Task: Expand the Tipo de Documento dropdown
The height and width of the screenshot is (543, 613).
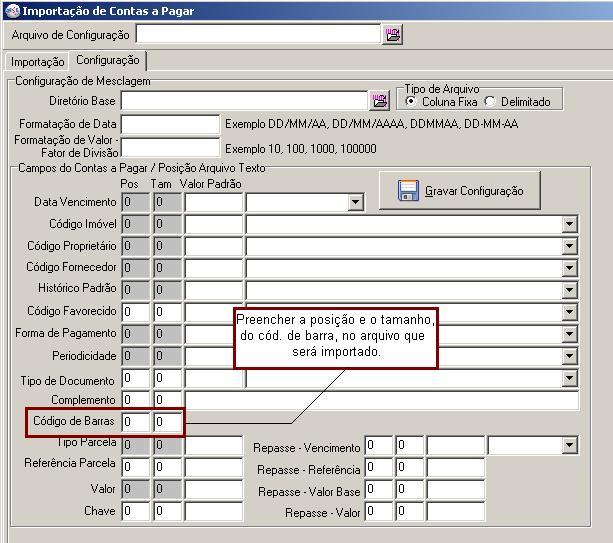Action: 570,378
